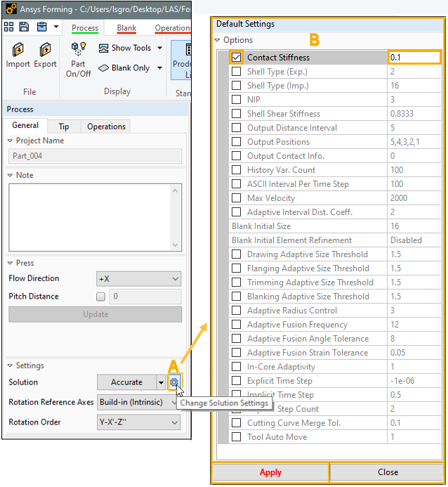Click the Ansys Forming app logo icon

pyautogui.click(x=11, y=9)
